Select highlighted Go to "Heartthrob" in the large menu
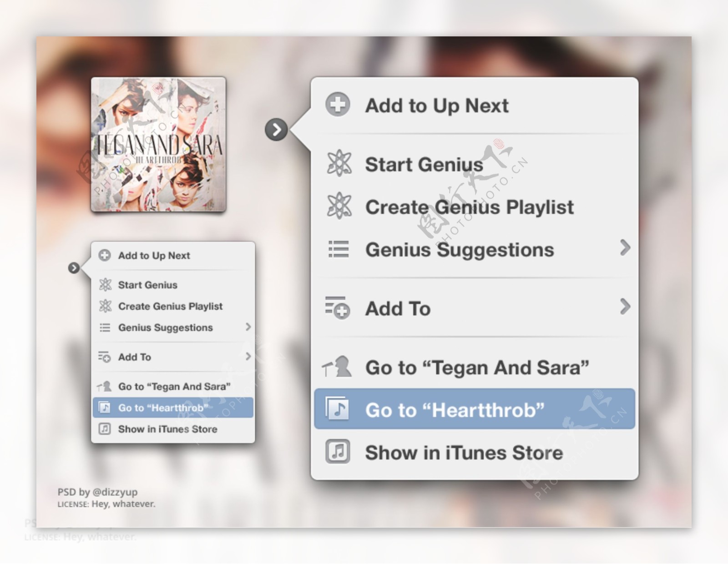Viewport: 728px width, 564px height. (x=475, y=409)
